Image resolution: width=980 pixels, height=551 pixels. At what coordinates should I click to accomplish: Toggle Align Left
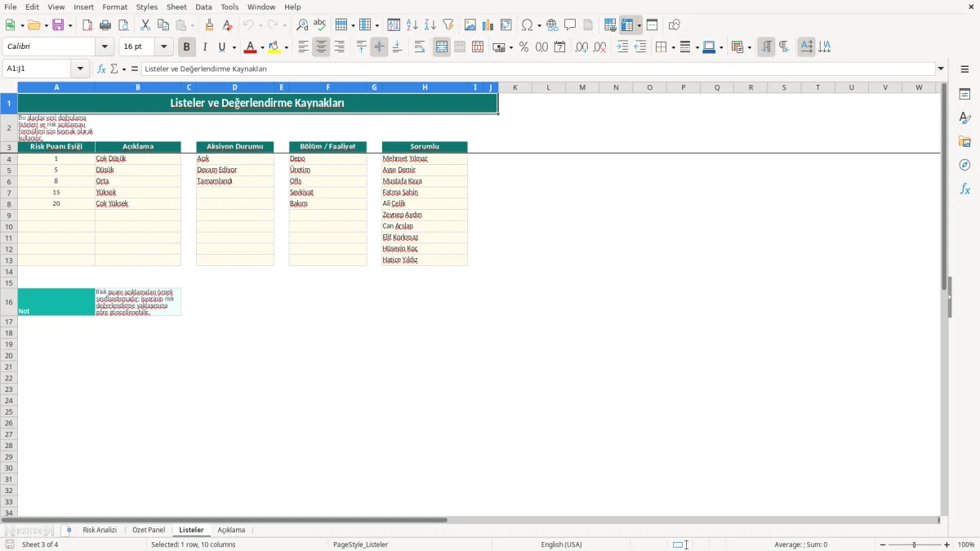point(303,47)
